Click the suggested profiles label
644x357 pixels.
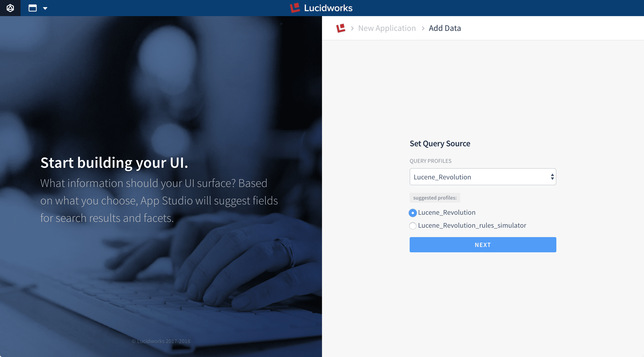click(x=434, y=198)
